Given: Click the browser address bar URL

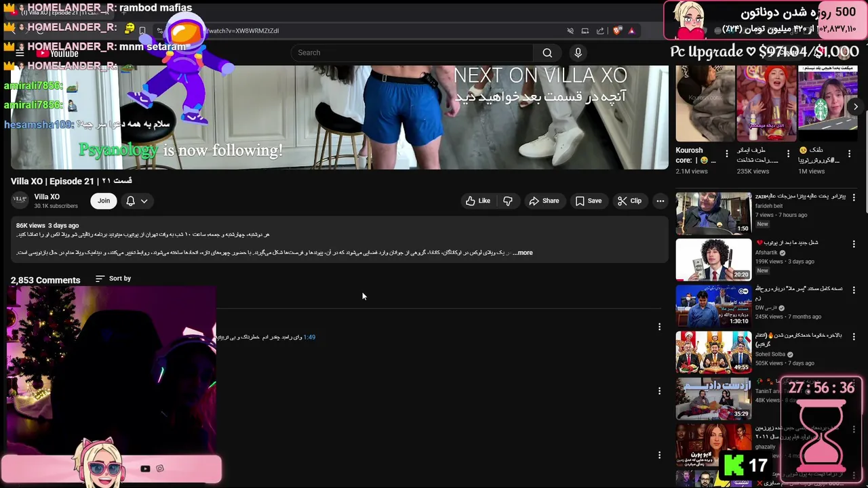Looking at the screenshot, I should [x=243, y=30].
